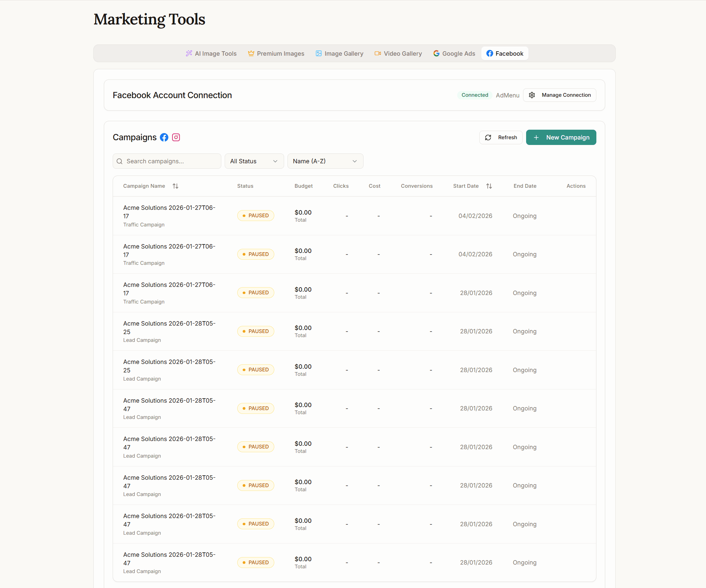Viewport: 706px width, 588px height.
Task: Click the Conversions column header
Action: (417, 186)
